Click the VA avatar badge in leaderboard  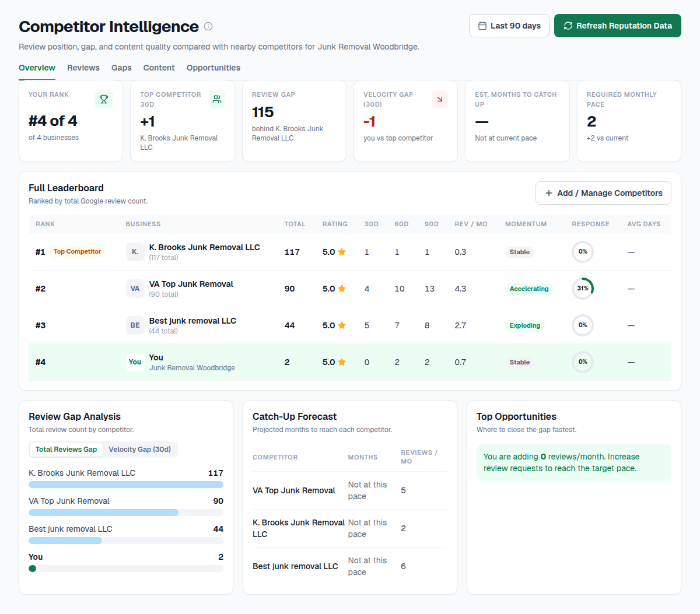pyautogui.click(x=135, y=289)
